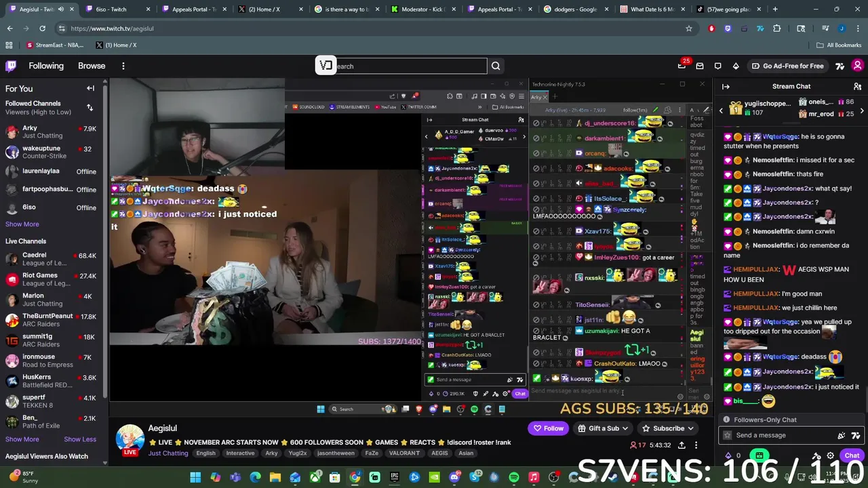Open the browser extensions puzzle icon
Image resolution: width=868 pixels, height=488 pixels.
coord(777,28)
